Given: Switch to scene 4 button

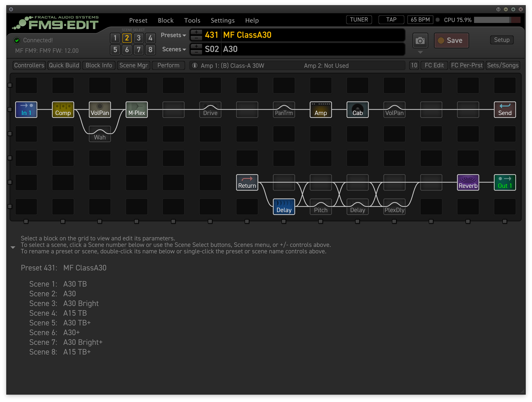Looking at the screenshot, I should pyautogui.click(x=150, y=38).
